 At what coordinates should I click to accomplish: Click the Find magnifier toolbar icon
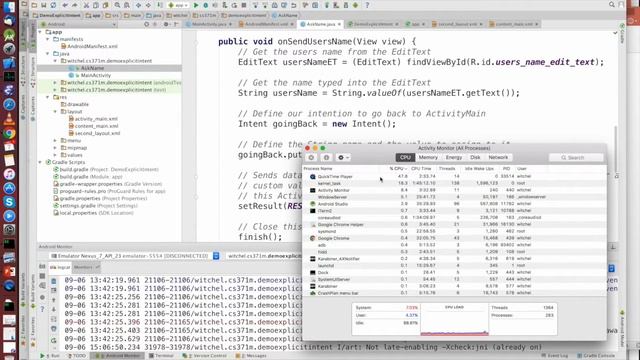pyautogui.click(x=117, y=5)
